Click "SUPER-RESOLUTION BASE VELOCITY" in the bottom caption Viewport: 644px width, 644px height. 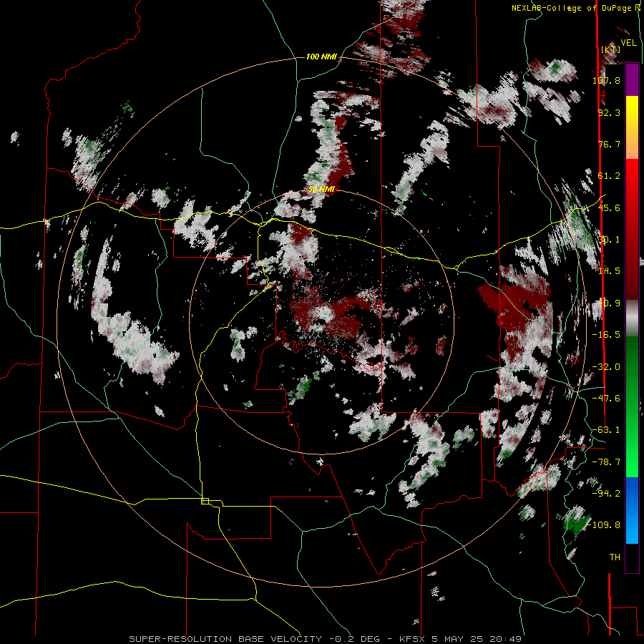[225, 639]
